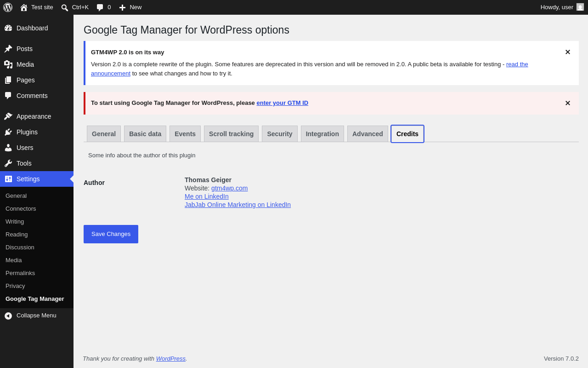Click the Collapse Menu arrow icon
This screenshot has width=588, height=368.
(x=8, y=316)
